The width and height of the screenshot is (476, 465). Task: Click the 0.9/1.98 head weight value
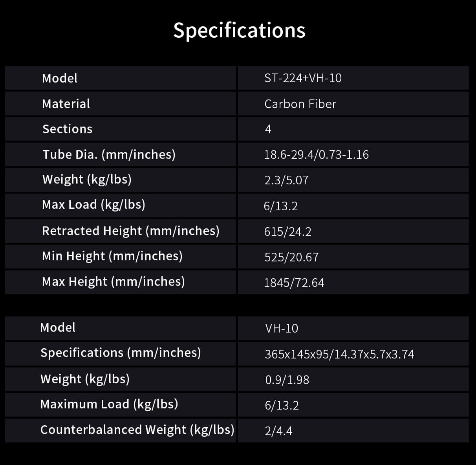coord(287,380)
